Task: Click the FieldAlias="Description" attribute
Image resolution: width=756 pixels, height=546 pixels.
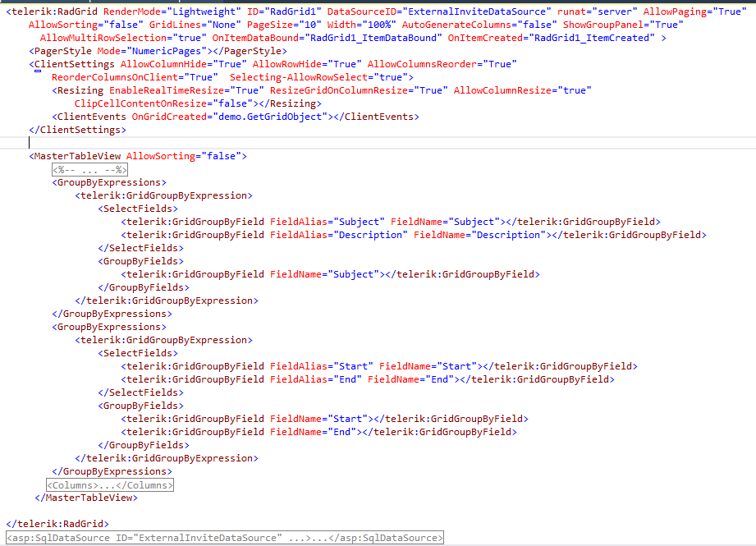Action: (338, 235)
